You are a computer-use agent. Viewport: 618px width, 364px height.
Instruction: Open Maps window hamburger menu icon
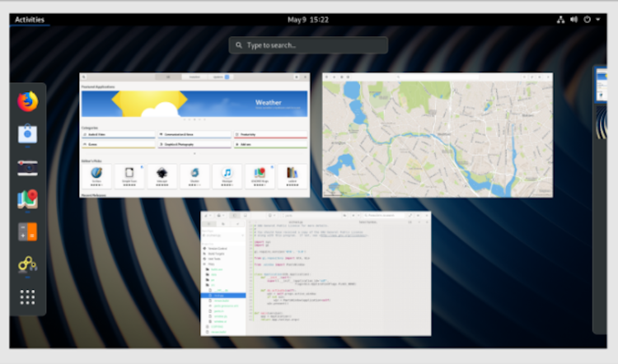(540, 77)
